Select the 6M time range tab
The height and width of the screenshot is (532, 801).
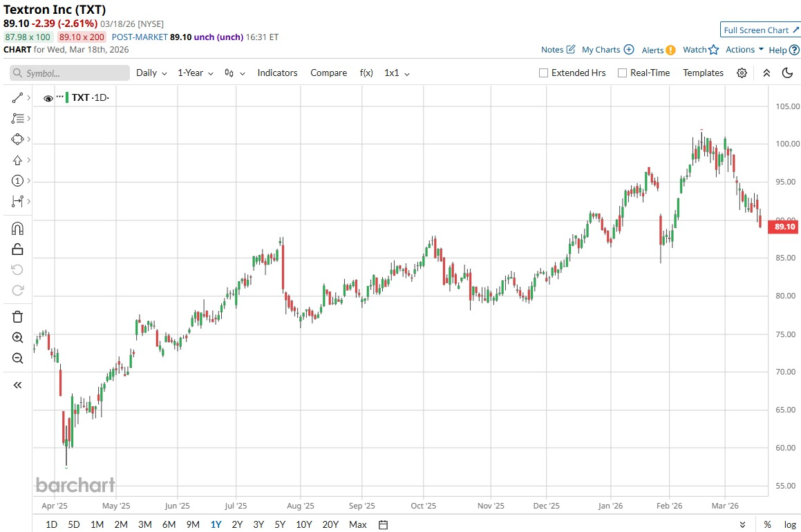click(169, 524)
